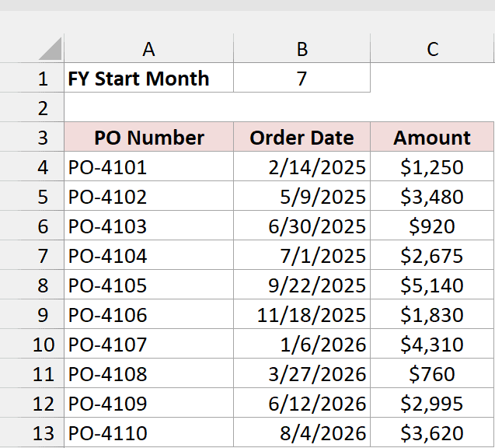Select amount $3,480

pyautogui.click(x=432, y=196)
